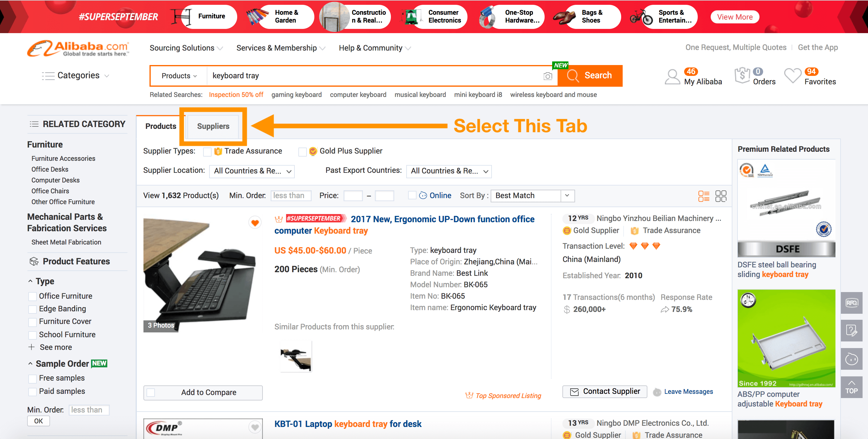Expand the Supplier Location dropdown

252,171
